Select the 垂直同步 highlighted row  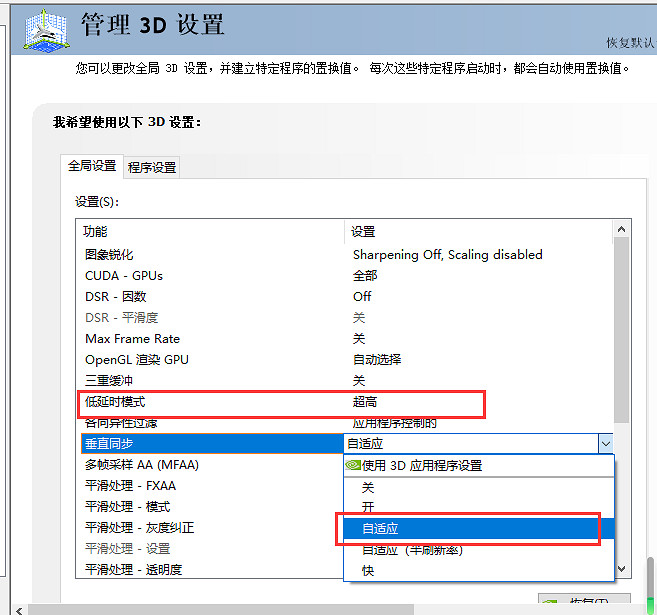(x=212, y=444)
